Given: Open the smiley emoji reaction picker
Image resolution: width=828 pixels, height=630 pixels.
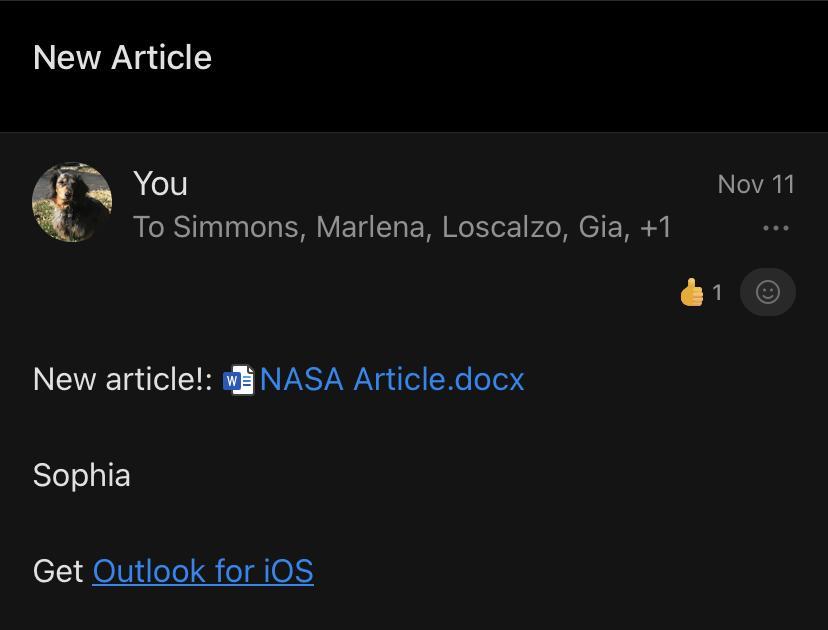Looking at the screenshot, I should point(767,292).
